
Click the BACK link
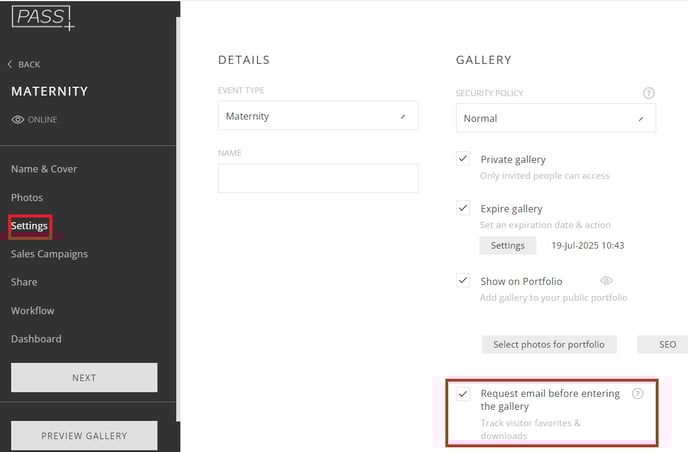pos(29,65)
